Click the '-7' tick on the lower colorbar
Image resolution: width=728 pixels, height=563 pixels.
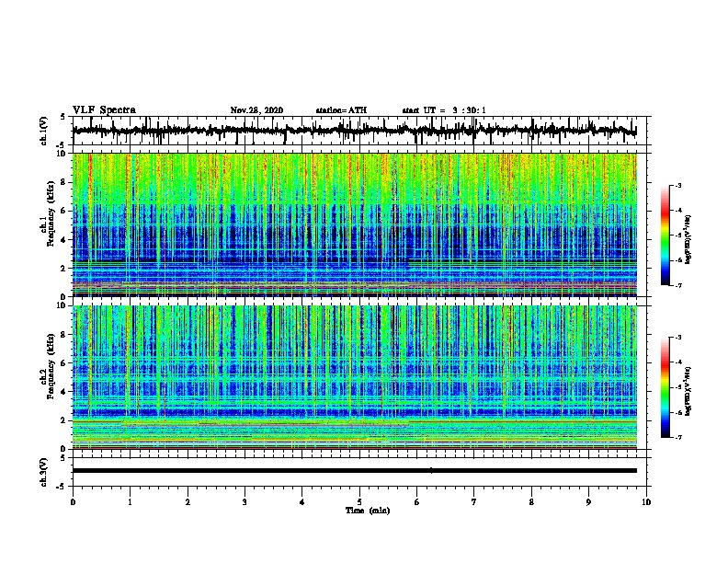pyautogui.click(x=678, y=437)
